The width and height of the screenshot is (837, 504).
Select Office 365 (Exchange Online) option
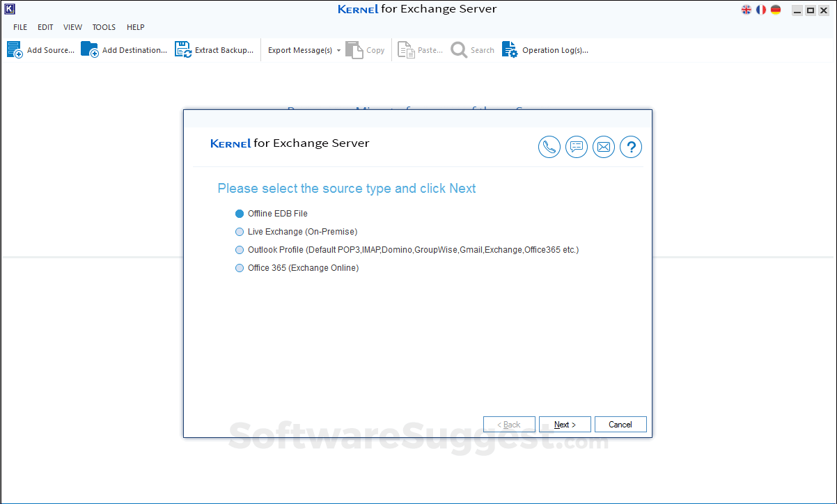coord(297,268)
